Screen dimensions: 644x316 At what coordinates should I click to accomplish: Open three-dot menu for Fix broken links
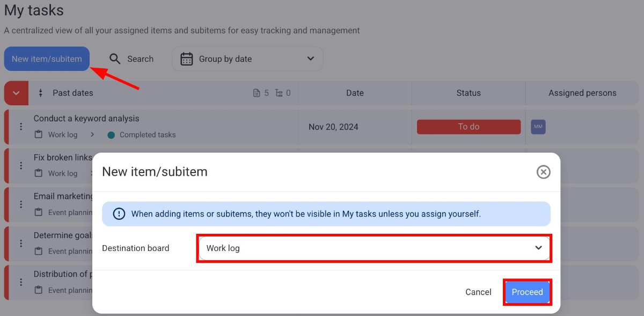21,166
